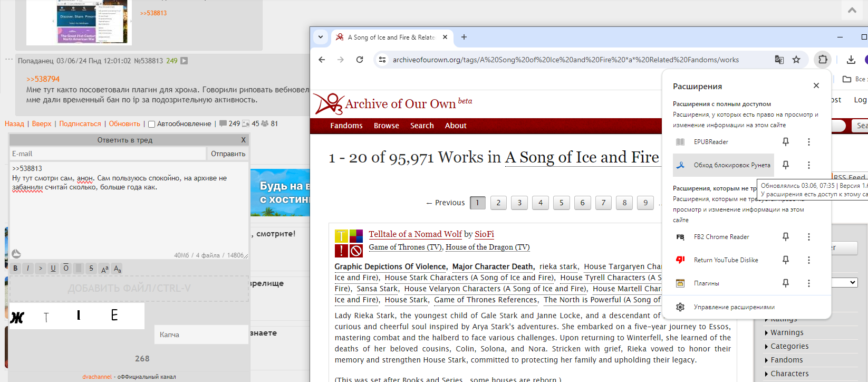This screenshot has height=382, width=868.
Task: Expand the Characters filter on AO3
Action: (x=786, y=374)
